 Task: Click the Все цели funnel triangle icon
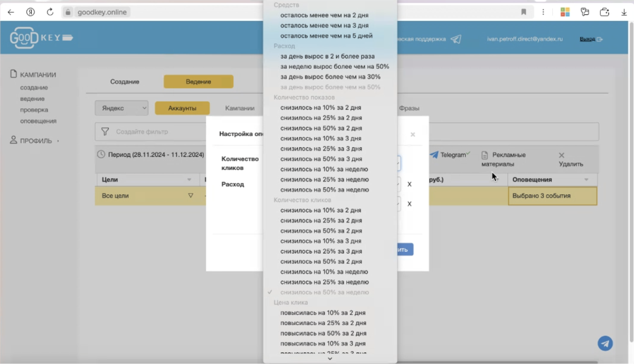tap(191, 195)
